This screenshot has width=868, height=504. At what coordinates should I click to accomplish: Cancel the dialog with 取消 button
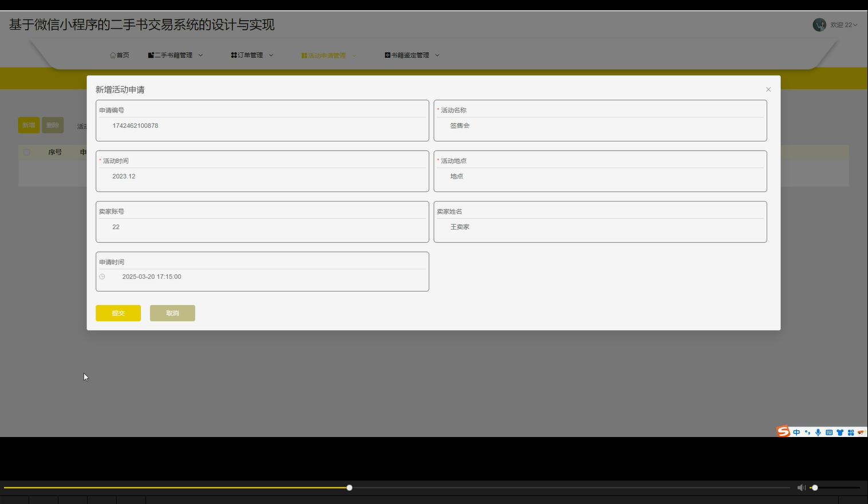click(172, 313)
